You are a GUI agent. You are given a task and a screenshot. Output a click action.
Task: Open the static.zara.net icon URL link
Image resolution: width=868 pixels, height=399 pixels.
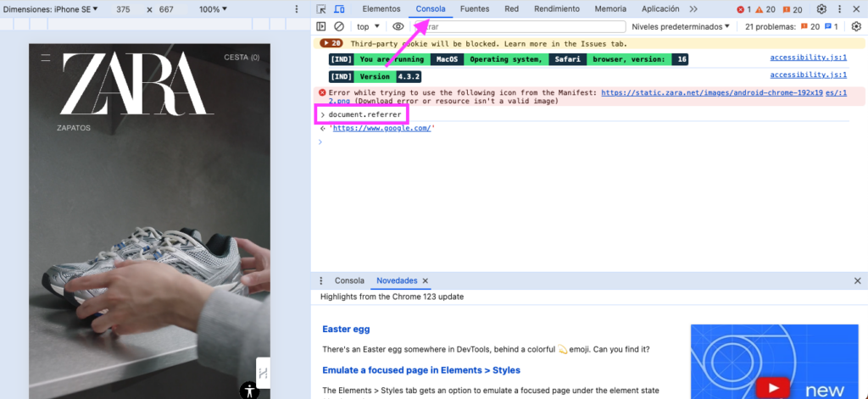click(x=712, y=93)
